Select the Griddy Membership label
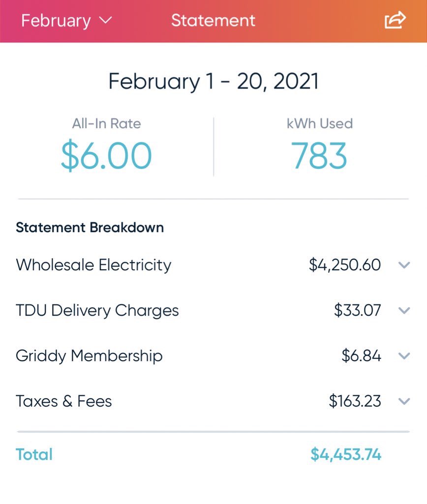Image resolution: width=427 pixels, height=504 pixels. coord(89,356)
